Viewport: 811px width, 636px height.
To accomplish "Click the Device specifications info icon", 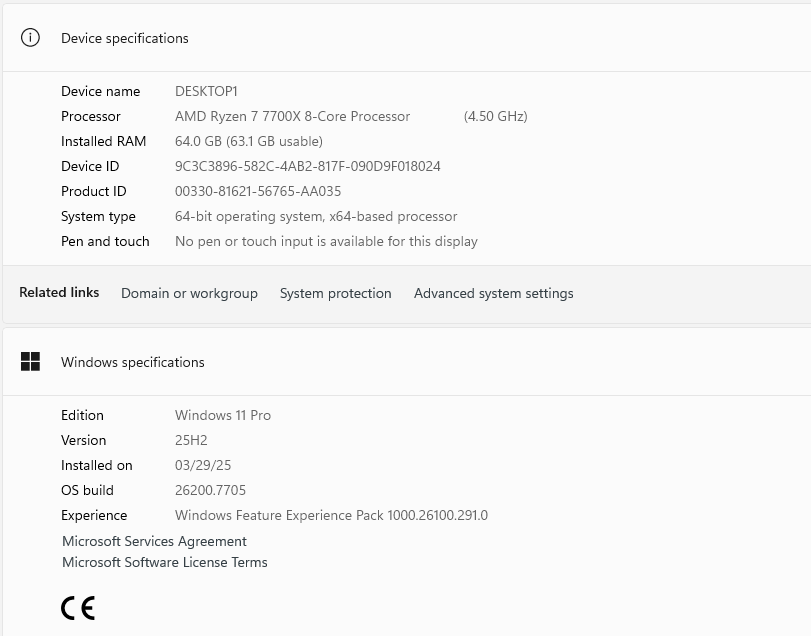I will click(x=30, y=38).
